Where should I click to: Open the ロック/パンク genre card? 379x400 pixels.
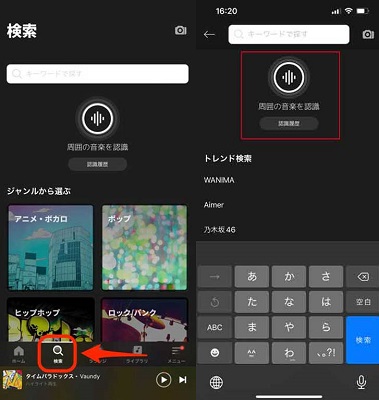(x=144, y=319)
